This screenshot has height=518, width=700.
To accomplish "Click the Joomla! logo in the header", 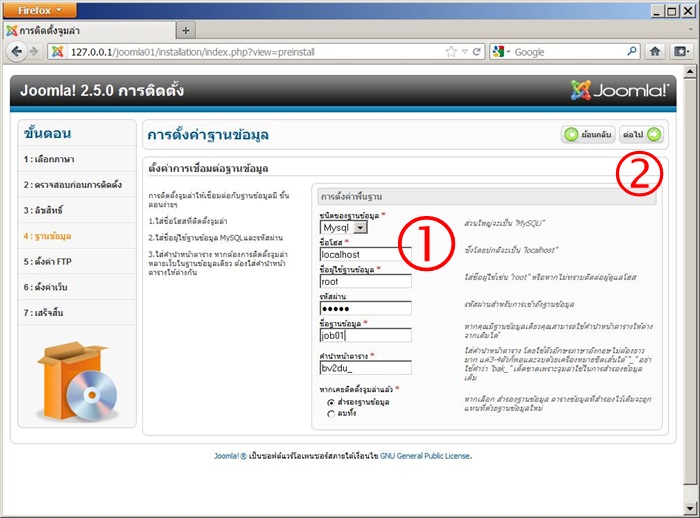I will click(x=620, y=90).
